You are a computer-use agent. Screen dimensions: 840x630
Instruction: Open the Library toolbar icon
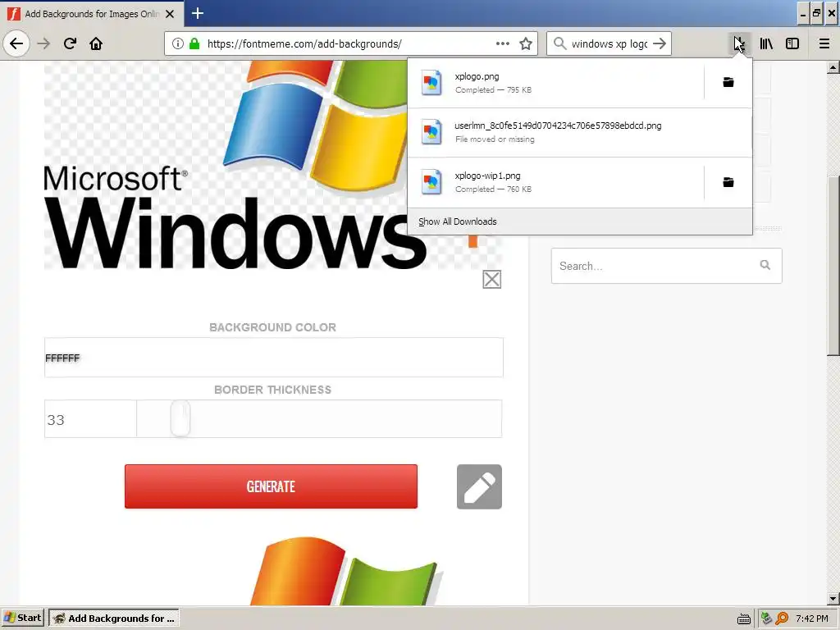(766, 43)
